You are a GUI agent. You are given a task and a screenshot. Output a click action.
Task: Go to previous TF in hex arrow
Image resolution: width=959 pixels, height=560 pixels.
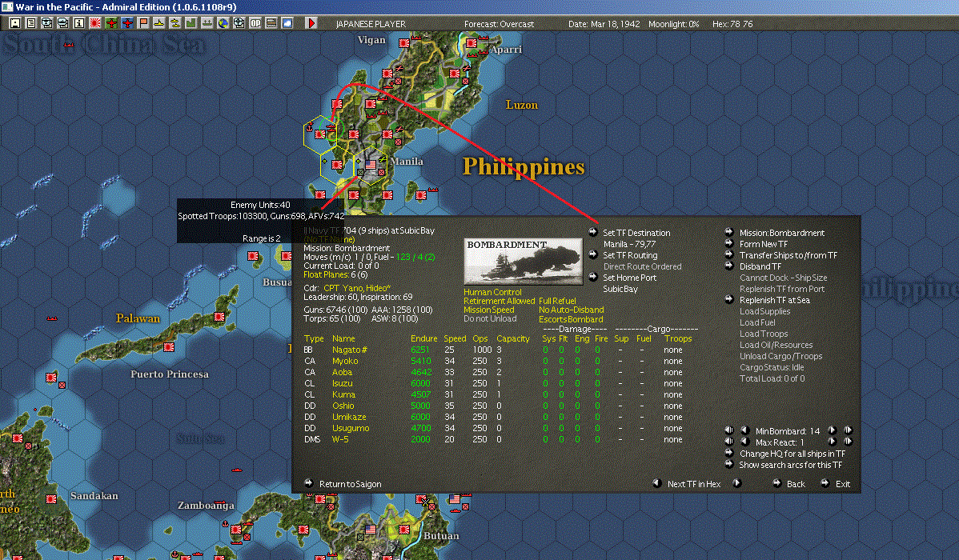657,483
